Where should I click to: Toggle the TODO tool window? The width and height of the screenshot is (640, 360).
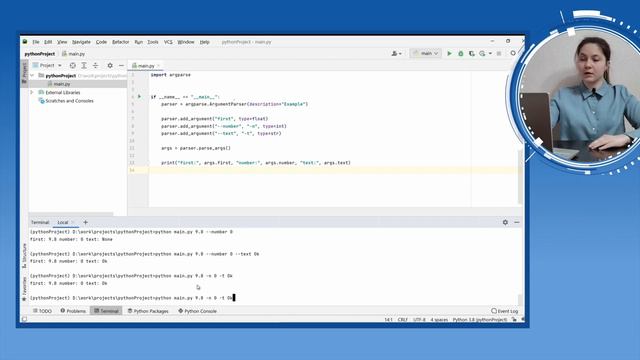[42, 311]
